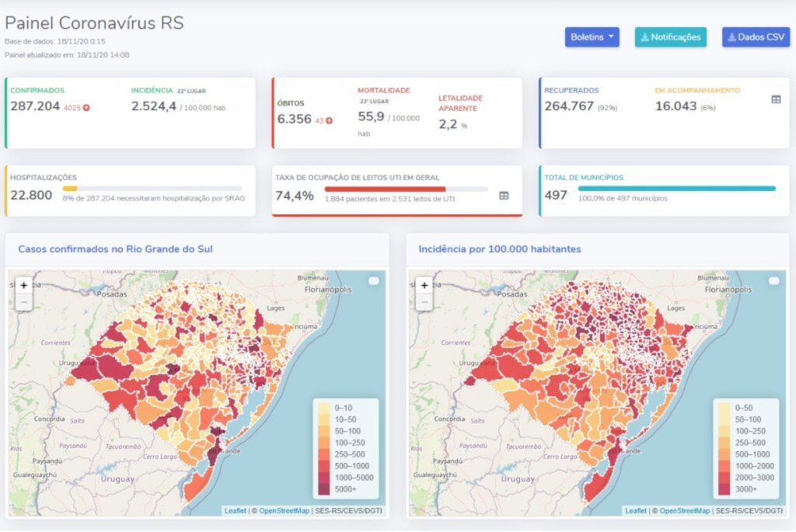Open table icon in Recuperados card
Viewport: 796px width, 532px height.
coord(775,99)
